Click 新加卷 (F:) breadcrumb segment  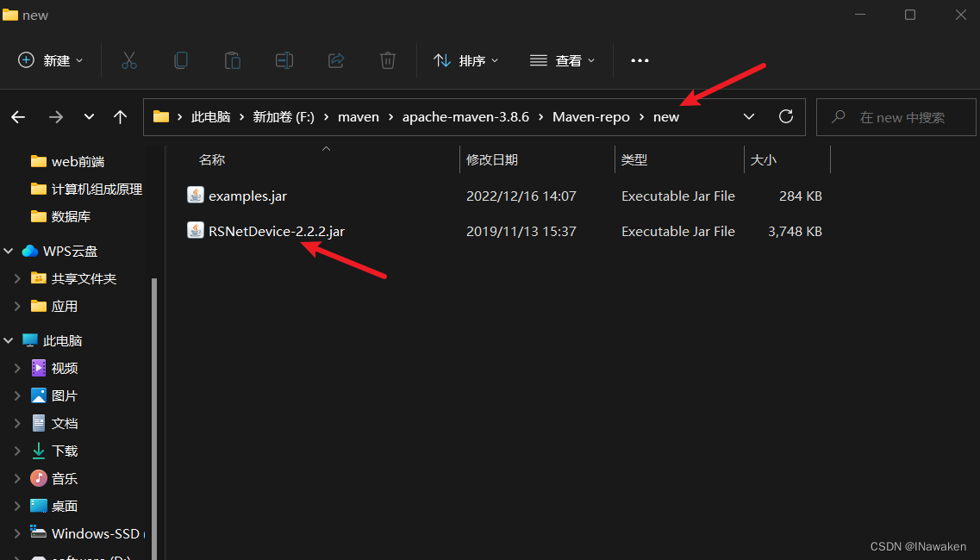(x=283, y=117)
